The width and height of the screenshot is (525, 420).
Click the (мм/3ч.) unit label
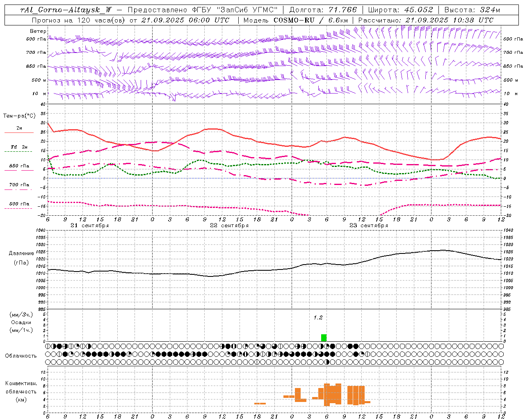pos(21,315)
